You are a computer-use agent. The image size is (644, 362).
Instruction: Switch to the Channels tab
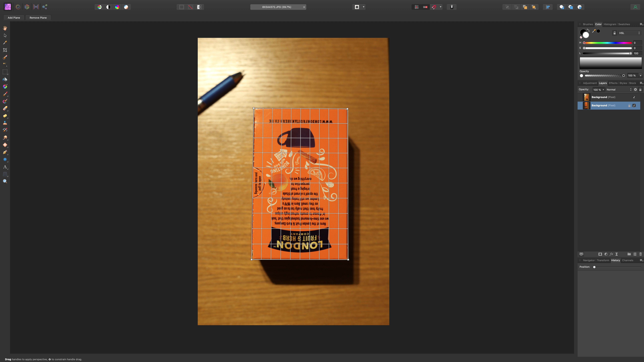coord(628,260)
